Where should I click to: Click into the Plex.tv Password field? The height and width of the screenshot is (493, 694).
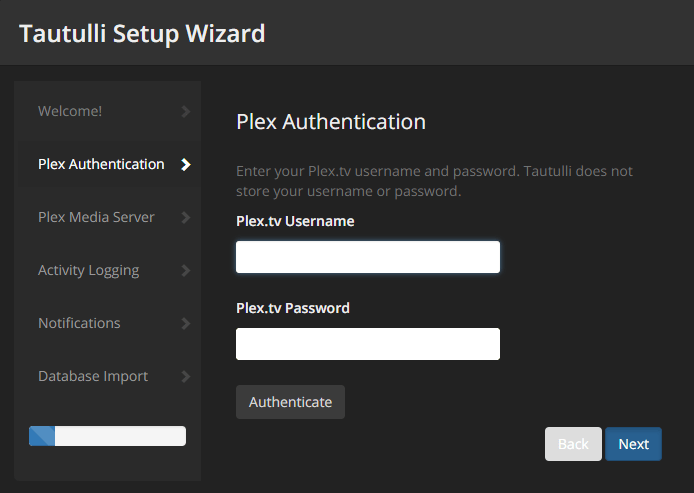(367, 344)
